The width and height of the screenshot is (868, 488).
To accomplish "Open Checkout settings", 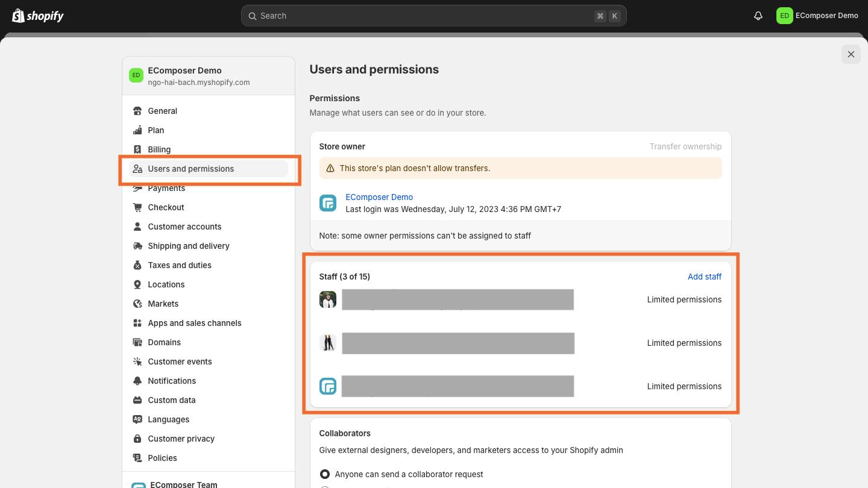I will coord(209,207).
